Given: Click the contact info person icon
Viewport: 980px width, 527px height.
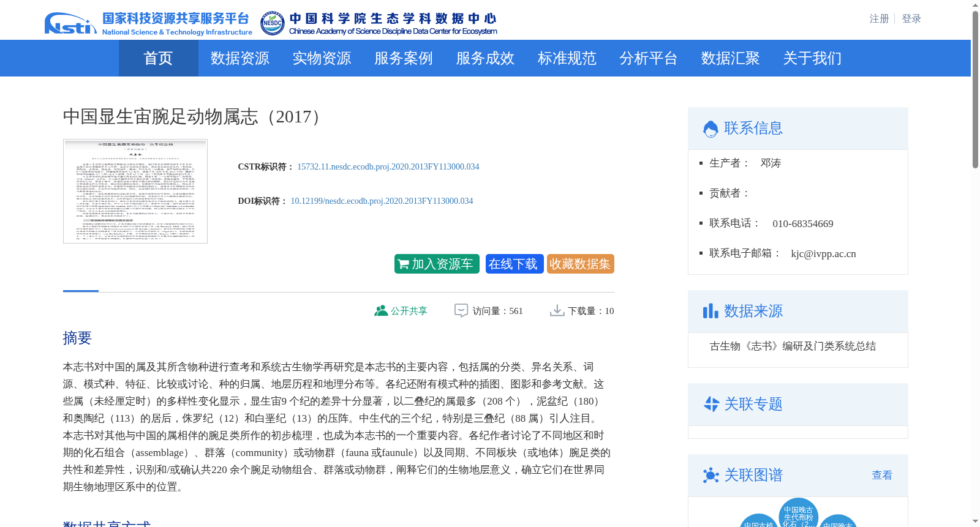Looking at the screenshot, I should pos(710,129).
